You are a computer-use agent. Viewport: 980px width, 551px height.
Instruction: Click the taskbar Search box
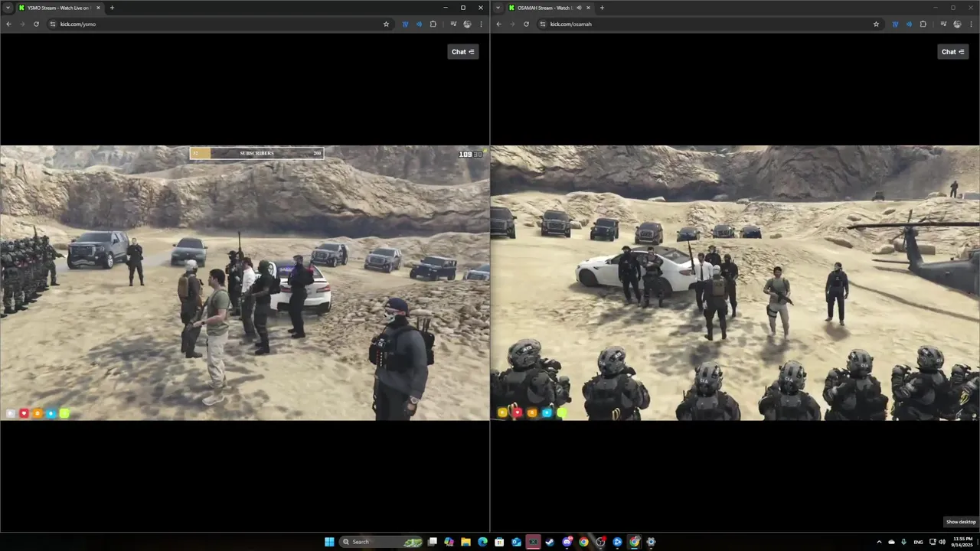pyautogui.click(x=382, y=542)
